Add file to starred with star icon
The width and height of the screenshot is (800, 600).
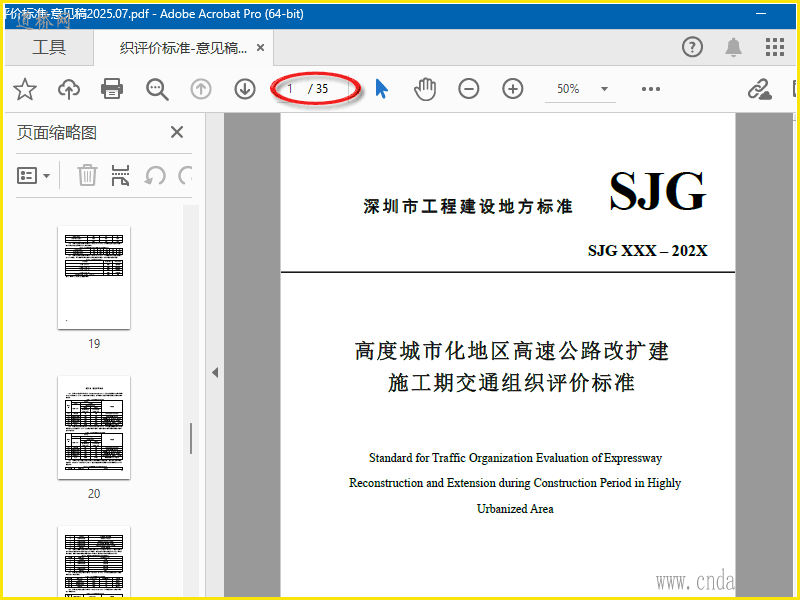click(x=24, y=89)
